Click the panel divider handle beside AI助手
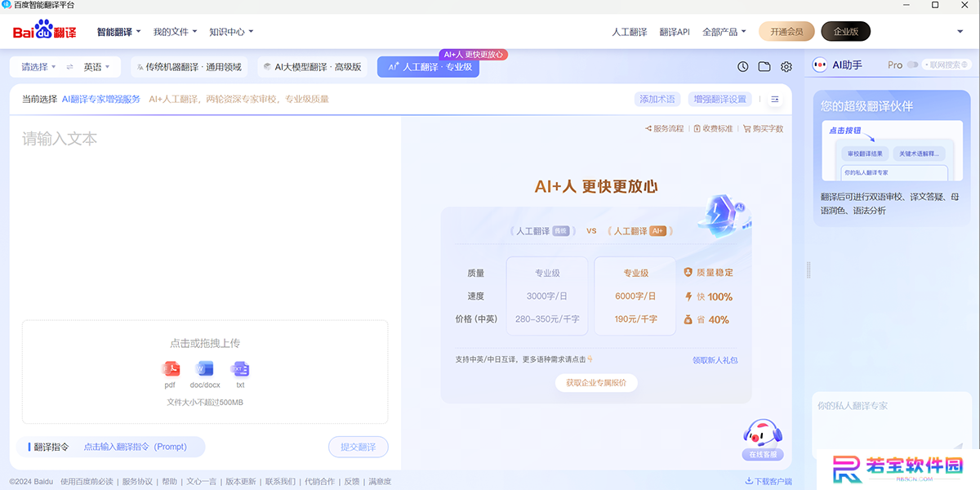This screenshot has height=490, width=980. tap(808, 269)
